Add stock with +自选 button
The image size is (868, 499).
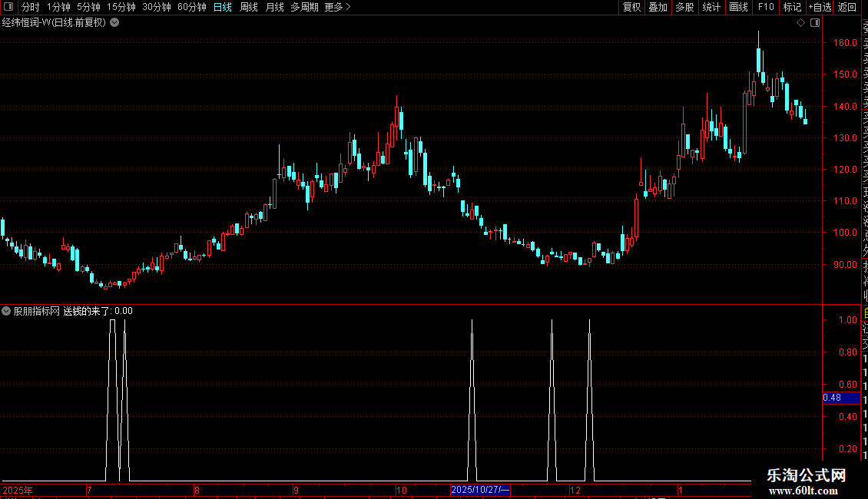tap(820, 7)
